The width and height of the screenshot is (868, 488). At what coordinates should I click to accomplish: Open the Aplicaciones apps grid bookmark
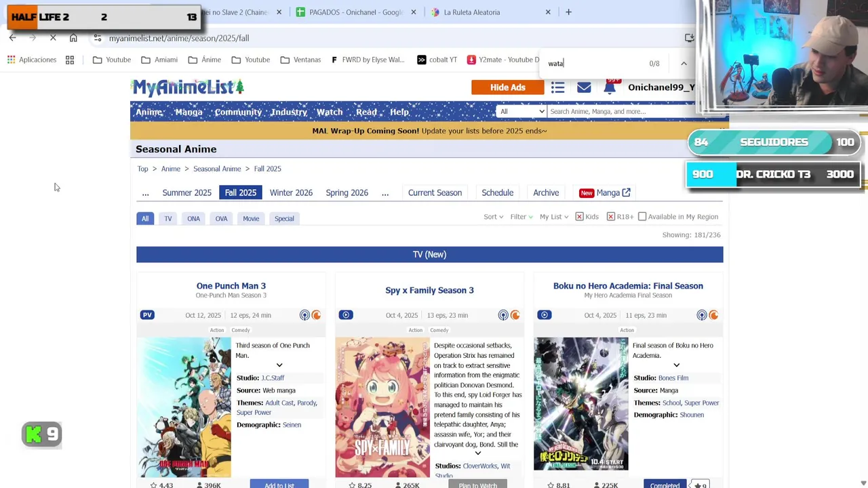pos(32,60)
